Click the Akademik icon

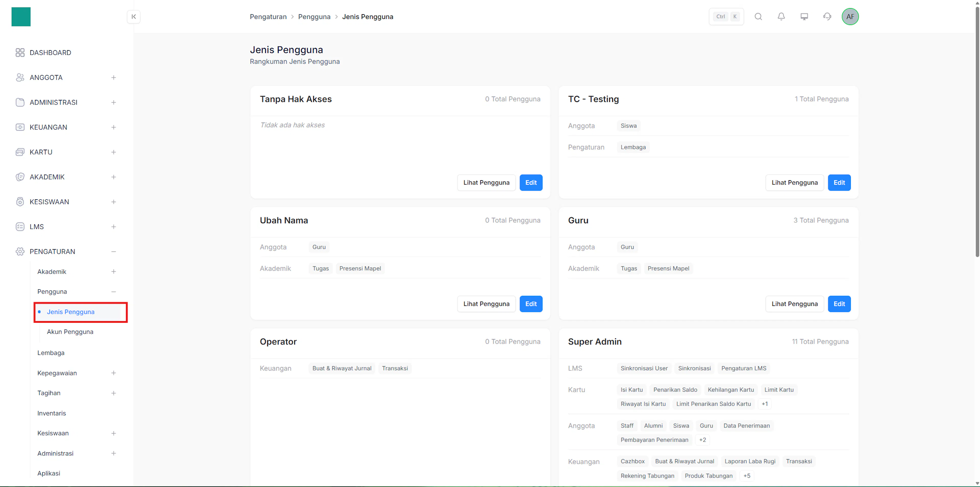20,177
